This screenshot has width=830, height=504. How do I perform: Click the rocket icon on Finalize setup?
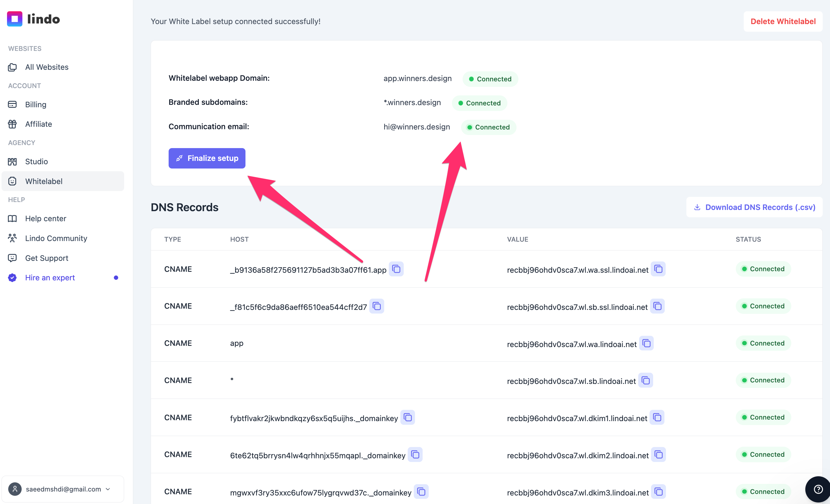[x=180, y=158]
